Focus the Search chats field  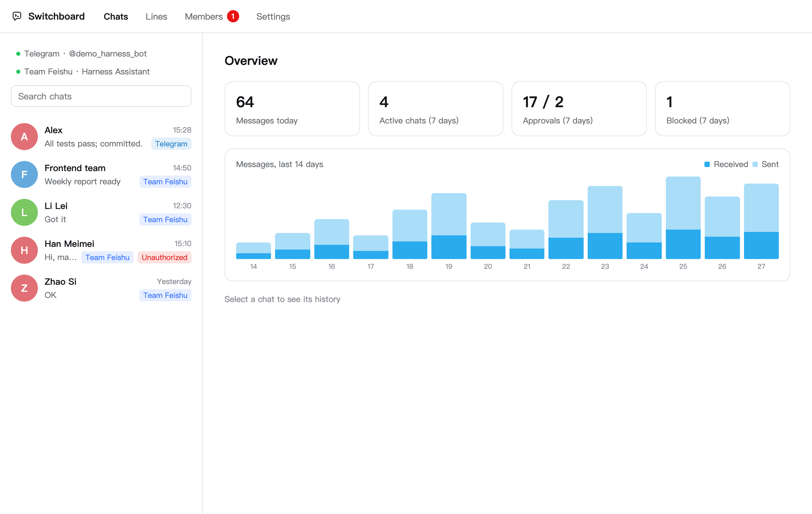[x=101, y=96]
